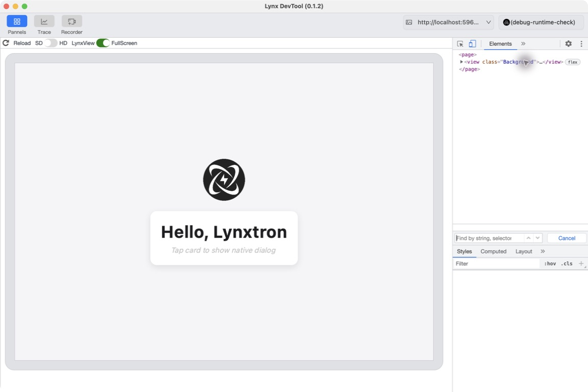588x392 pixels.
Task: Focus the styles Filter field
Action: pyautogui.click(x=496, y=264)
